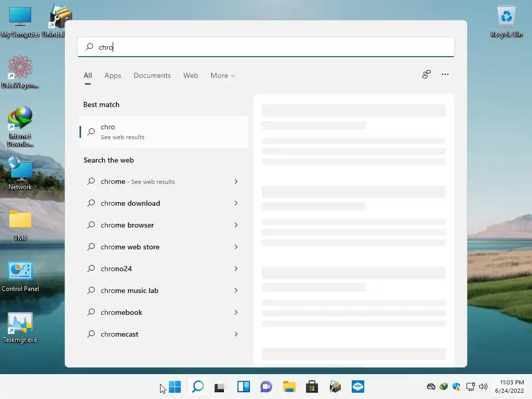Viewport: 532px width, 399px height.
Task: Expand the chevron beside chrome download
Action: [x=236, y=203]
